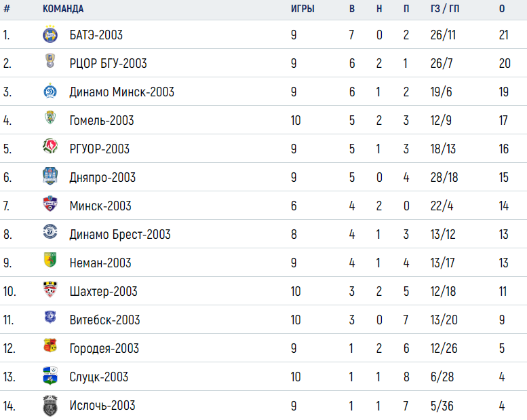Select the КОМАНДА column header

63,9
